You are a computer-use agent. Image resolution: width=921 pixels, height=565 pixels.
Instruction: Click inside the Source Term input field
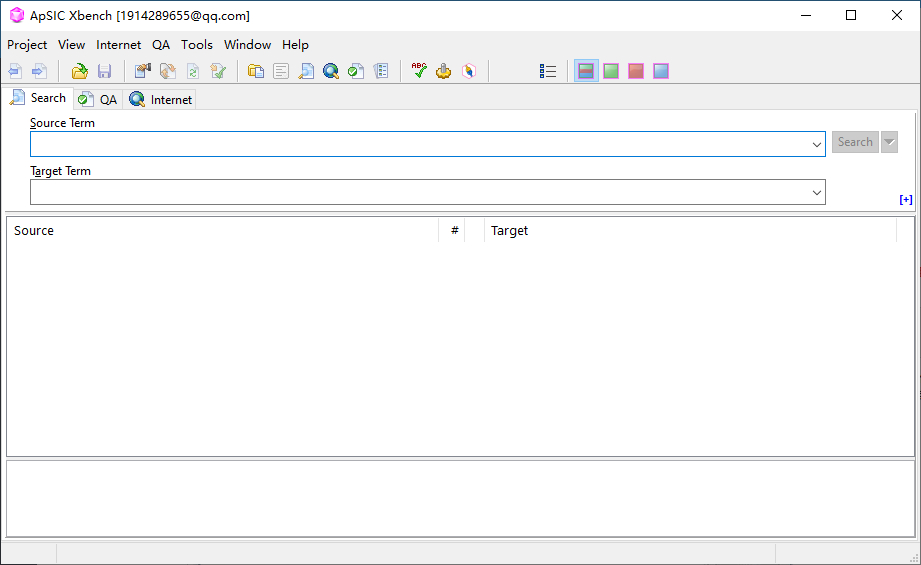pyautogui.click(x=419, y=144)
